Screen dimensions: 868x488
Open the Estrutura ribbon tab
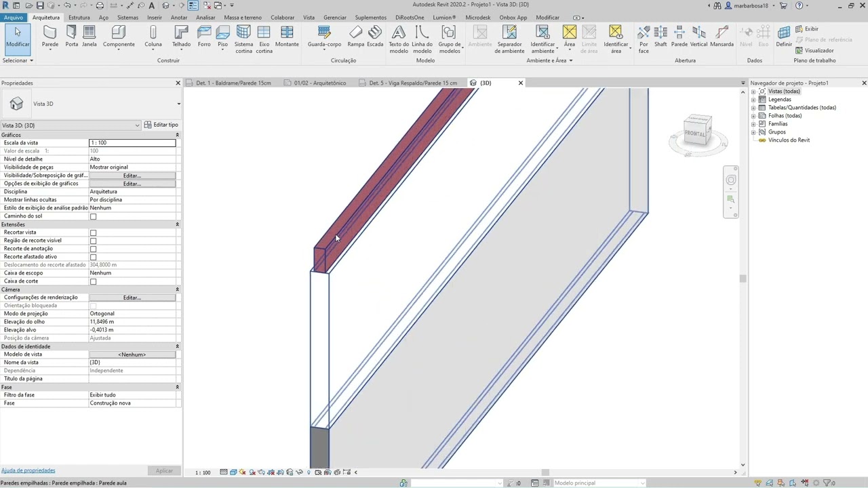pos(79,18)
